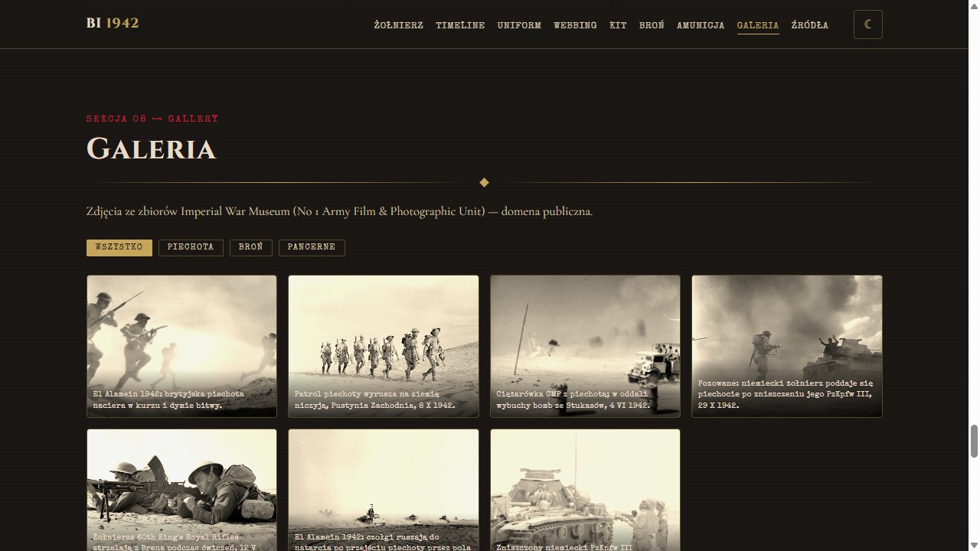Open photo of German soldier surrendering by PzKpfw III

pyautogui.click(x=787, y=346)
